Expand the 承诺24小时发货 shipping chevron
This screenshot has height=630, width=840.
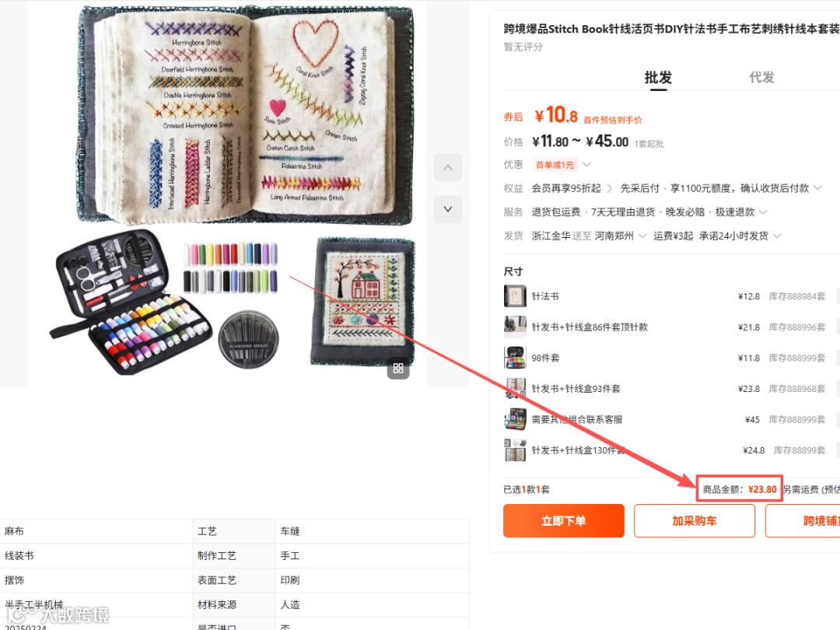click(x=777, y=236)
